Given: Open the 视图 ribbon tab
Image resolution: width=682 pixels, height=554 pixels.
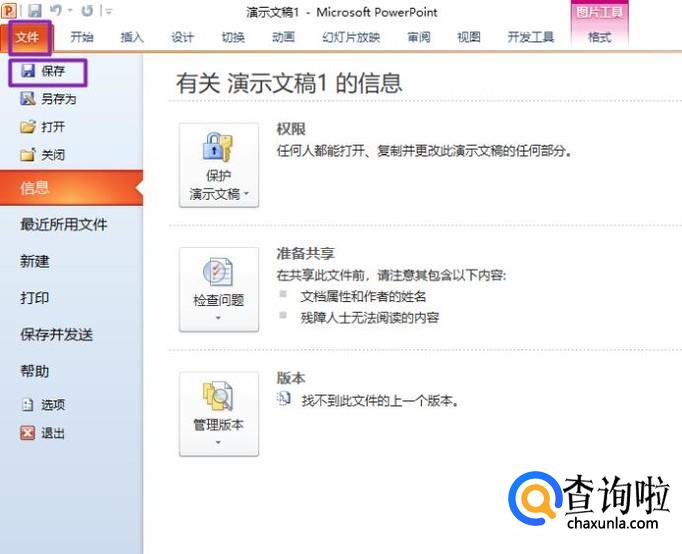Looking at the screenshot, I should 468,37.
